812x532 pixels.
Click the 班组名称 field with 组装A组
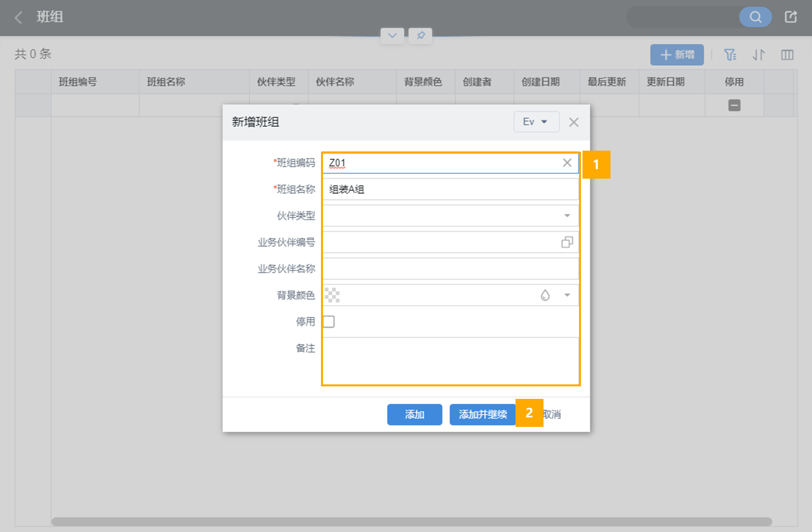click(450, 189)
